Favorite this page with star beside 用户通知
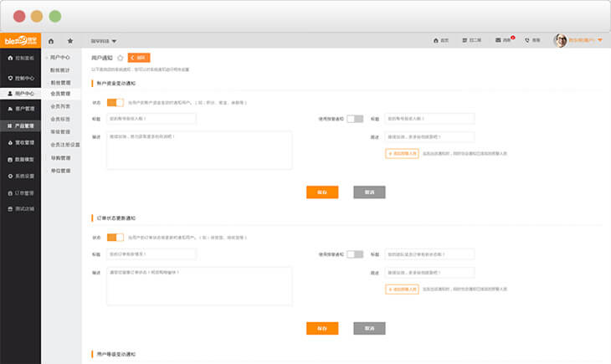The height and width of the screenshot is (364, 611). coord(120,58)
